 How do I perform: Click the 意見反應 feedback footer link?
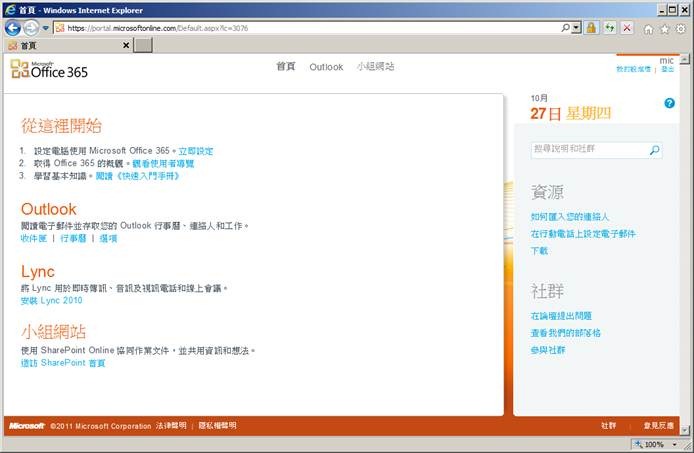pos(659,426)
